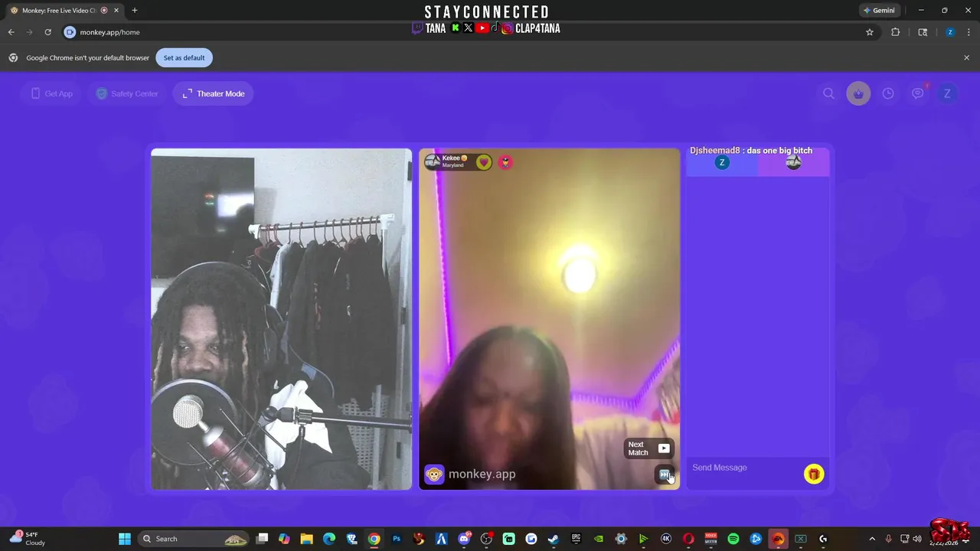
Task: Open a new Chrome tab
Action: pos(135,10)
